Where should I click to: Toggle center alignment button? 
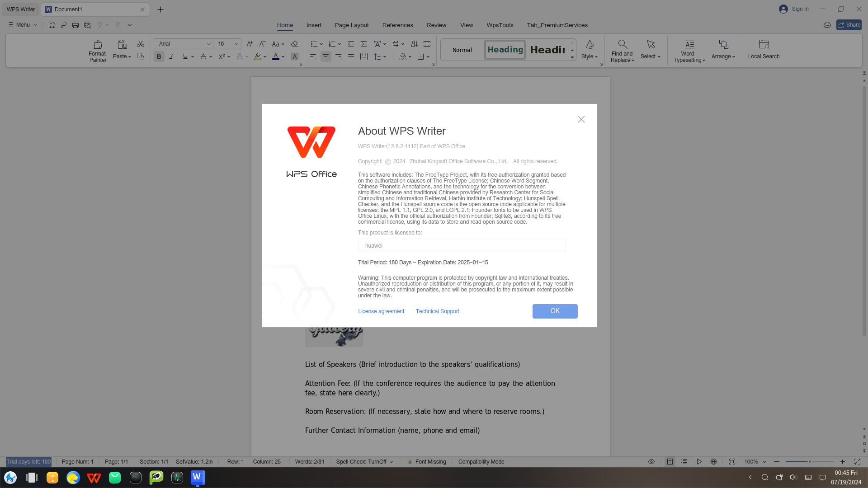[x=325, y=56]
